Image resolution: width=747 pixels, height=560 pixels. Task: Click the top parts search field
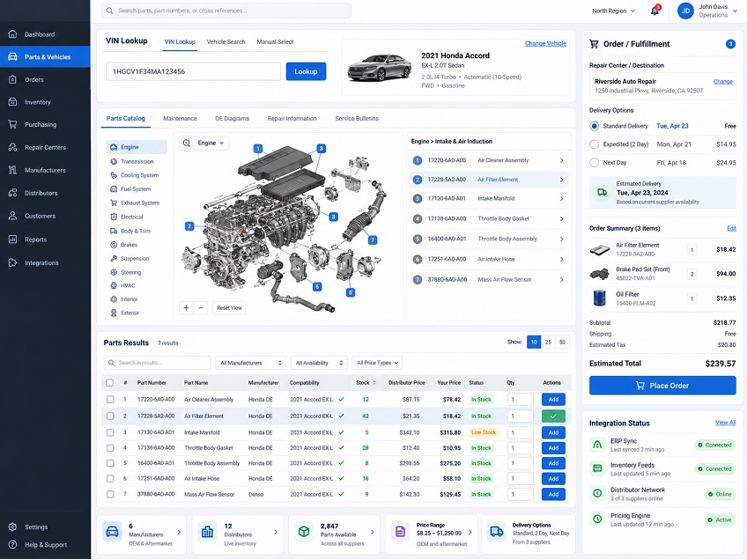(x=226, y=11)
